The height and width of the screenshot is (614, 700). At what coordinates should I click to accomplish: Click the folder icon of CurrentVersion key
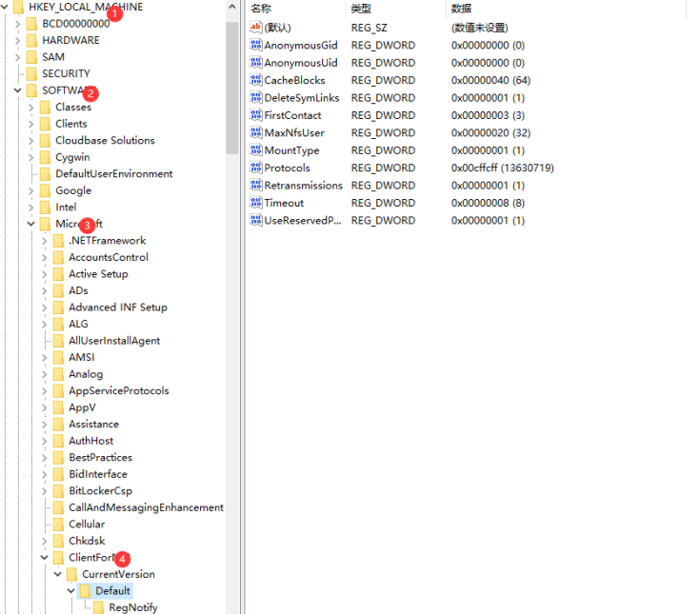click(71, 574)
